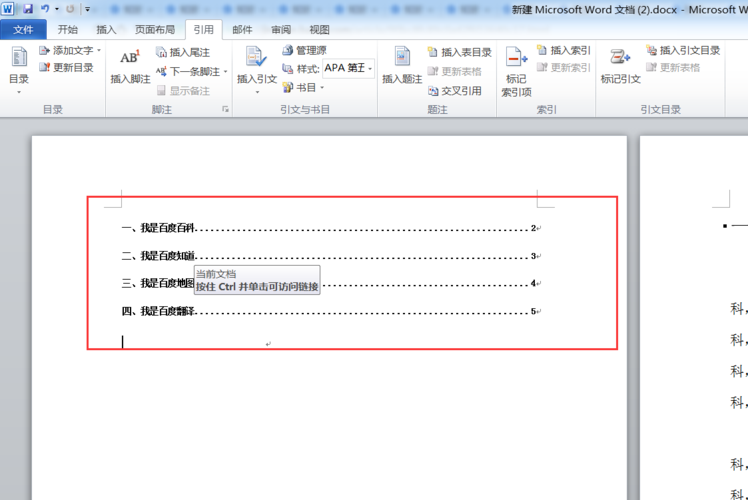Viewport: 748px width, 500px height.
Task: Click 更新表格 in the 引文目录 group
Action: [x=673, y=67]
